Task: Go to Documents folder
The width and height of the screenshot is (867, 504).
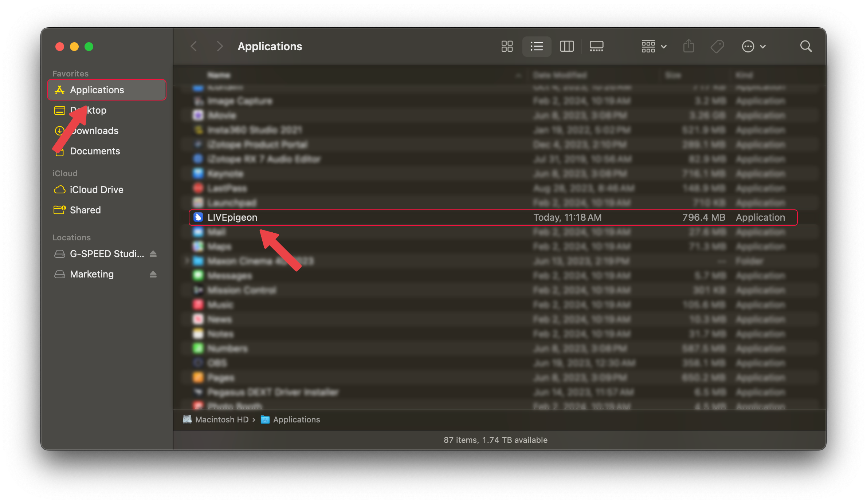Action: [95, 151]
